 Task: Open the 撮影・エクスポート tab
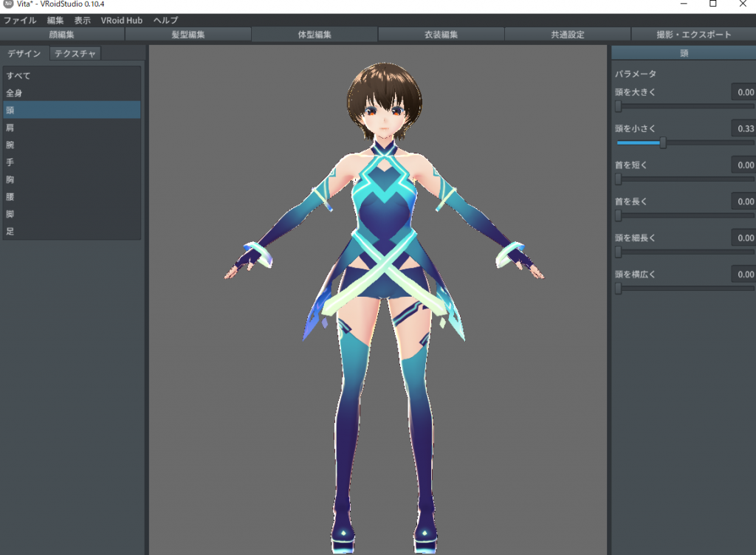(x=693, y=35)
